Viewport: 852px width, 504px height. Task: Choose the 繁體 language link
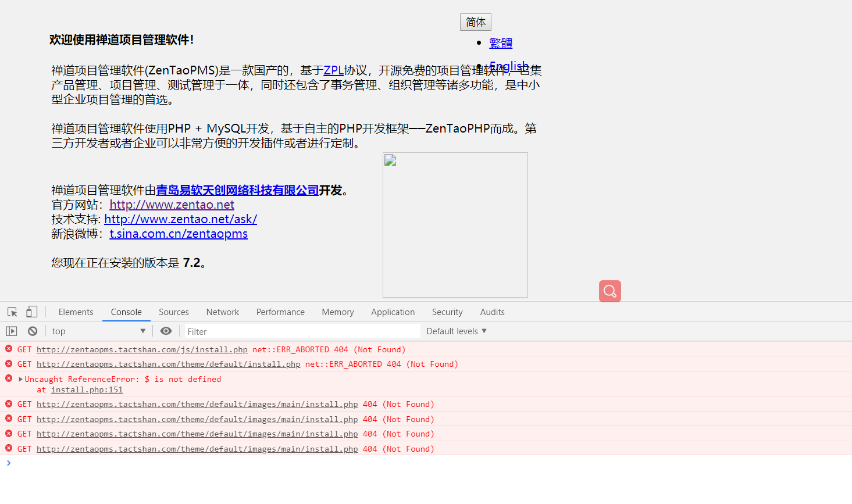(x=501, y=43)
